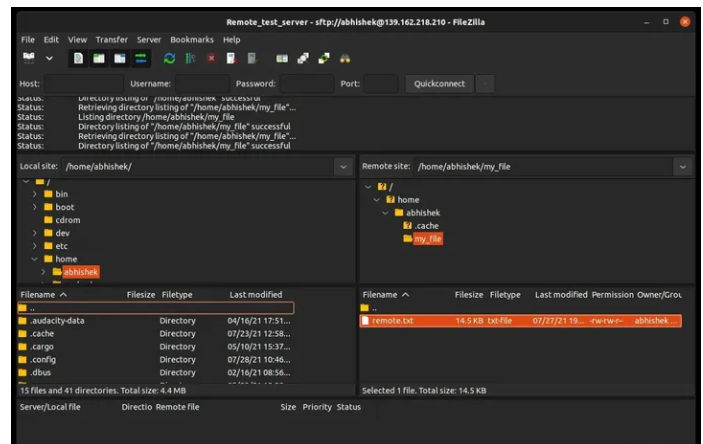Viewport: 703px width, 444px height.
Task: Select the cdrom folder in local tree
Action: (x=67, y=220)
